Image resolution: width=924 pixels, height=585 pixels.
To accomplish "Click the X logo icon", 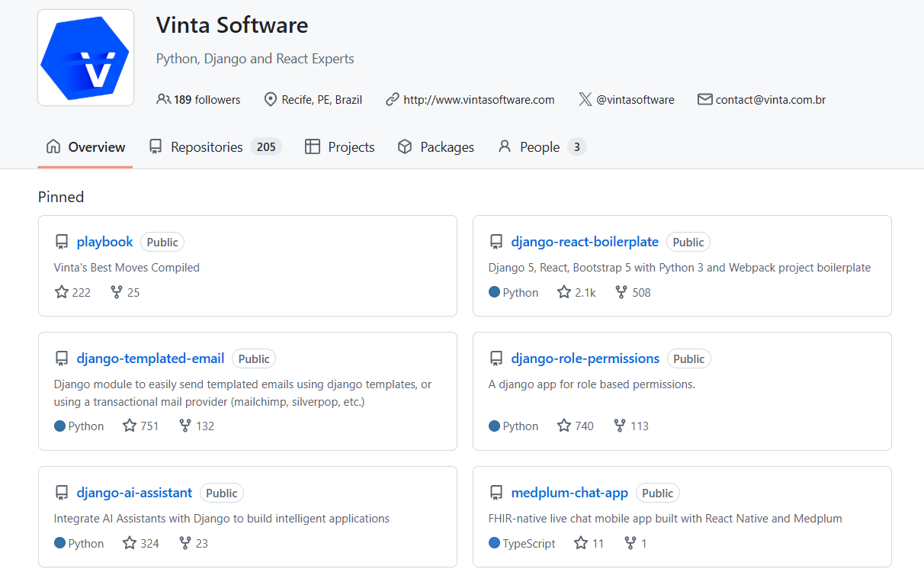I will click(585, 99).
